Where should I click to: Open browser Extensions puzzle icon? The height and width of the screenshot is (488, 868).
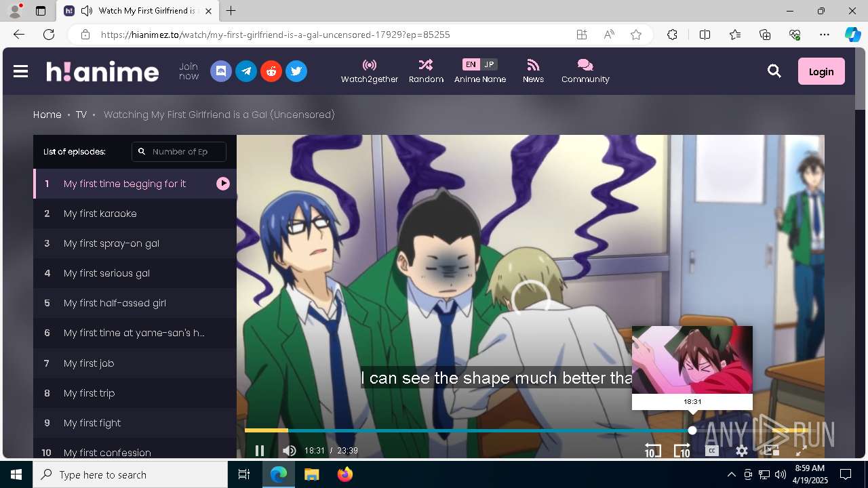point(672,35)
